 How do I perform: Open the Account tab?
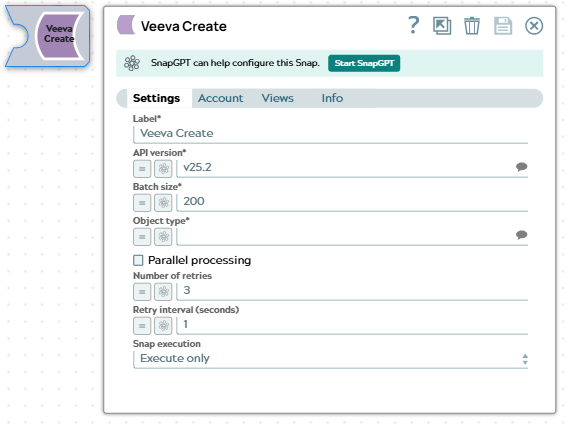pos(221,98)
